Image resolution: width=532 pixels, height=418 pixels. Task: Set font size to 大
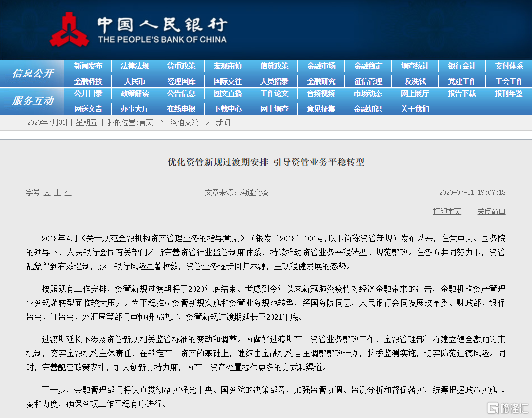tap(47, 193)
